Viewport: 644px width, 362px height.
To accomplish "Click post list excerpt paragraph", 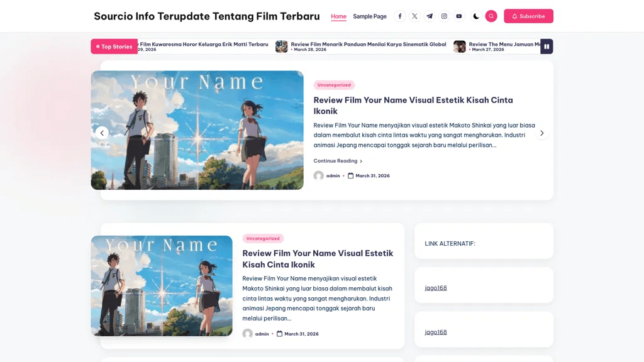I will (317, 299).
